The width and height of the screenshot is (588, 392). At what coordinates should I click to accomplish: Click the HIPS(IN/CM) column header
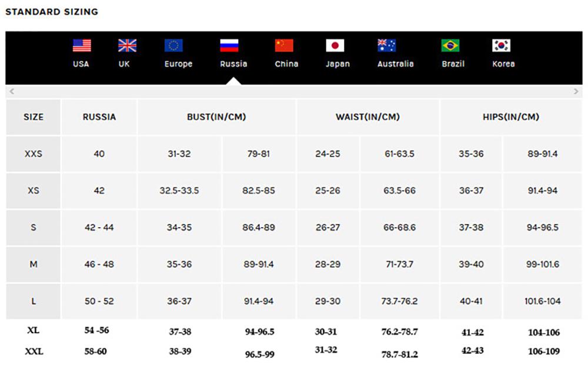[x=510, y=117]
